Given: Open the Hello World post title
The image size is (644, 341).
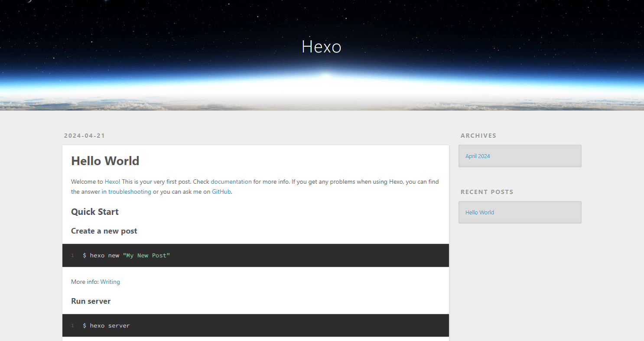Looking at the screenshot, I should pyautogui.click(x=105, y=161).
